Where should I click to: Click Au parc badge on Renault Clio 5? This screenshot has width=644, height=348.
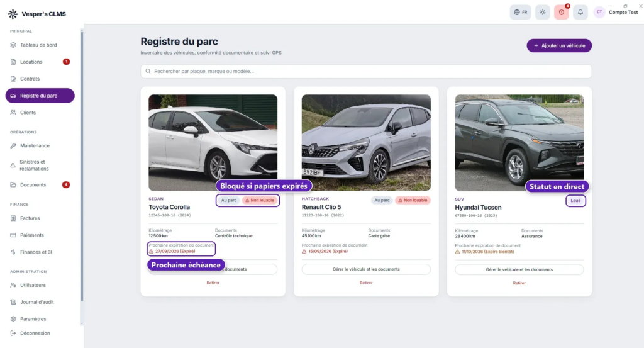382,201
